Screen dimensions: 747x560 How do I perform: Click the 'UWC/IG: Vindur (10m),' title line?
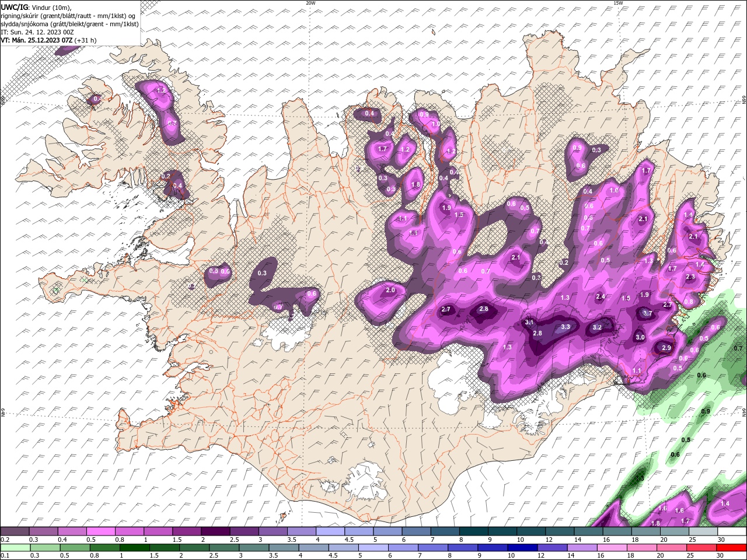(36, 7)
